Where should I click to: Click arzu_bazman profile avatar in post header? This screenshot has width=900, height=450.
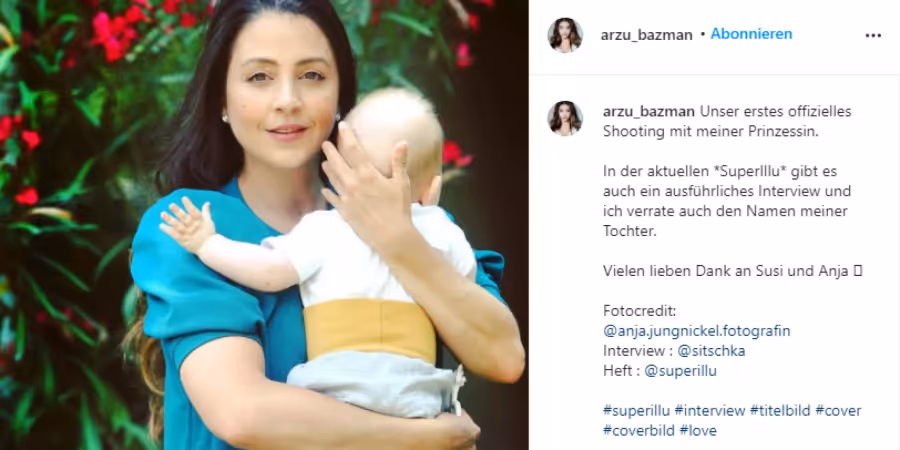point(565,35)
